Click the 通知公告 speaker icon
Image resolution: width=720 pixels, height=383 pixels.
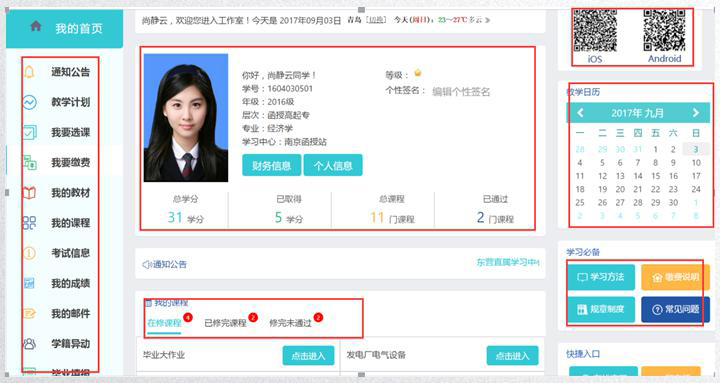tap(147, 265)
